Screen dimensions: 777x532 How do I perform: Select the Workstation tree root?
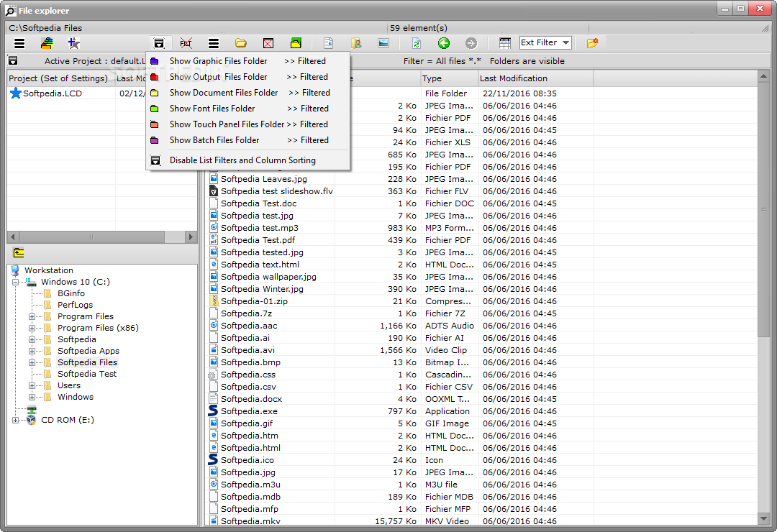[x=49, y=270]
